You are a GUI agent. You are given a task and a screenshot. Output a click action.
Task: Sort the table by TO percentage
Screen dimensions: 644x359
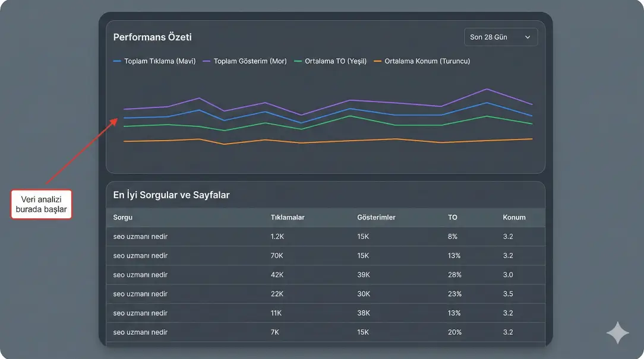tap(453, 217)
